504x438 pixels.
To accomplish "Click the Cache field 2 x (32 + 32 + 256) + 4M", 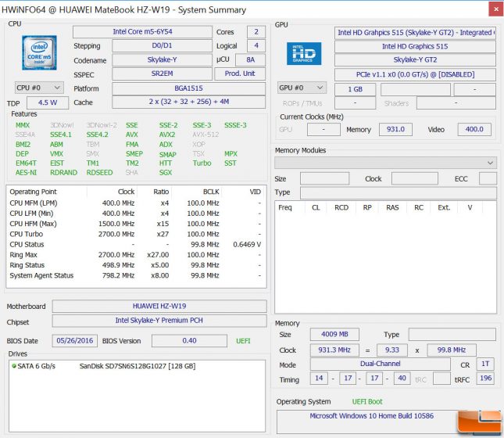I will tap(188, 102).
